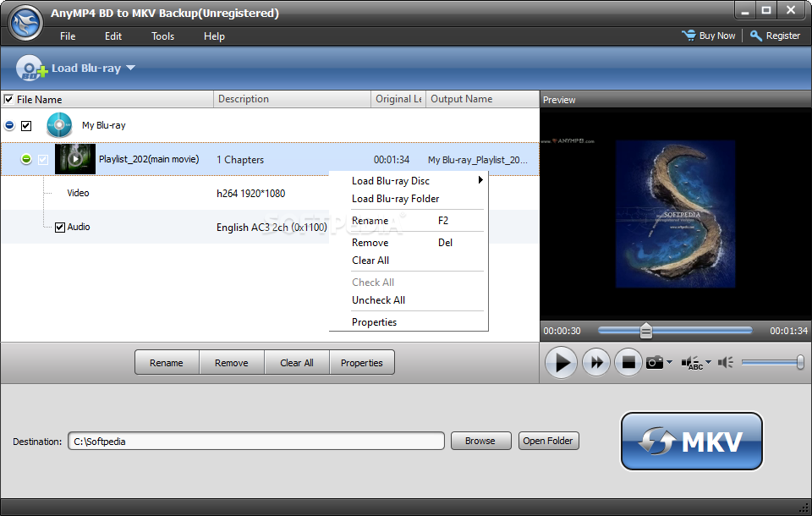Toggle the My Blu-ray checkbox
Image resolution: width=812 pixels, height=516 pixels.
26,125
